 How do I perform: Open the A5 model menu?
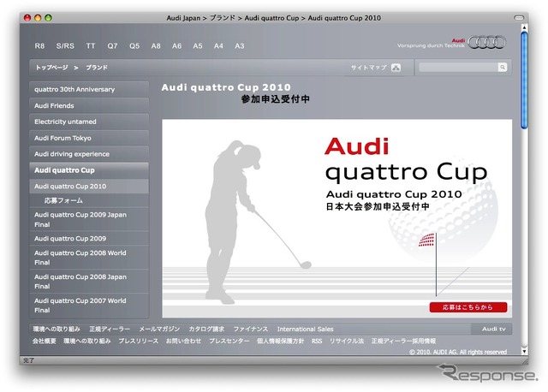pos(198,45)
